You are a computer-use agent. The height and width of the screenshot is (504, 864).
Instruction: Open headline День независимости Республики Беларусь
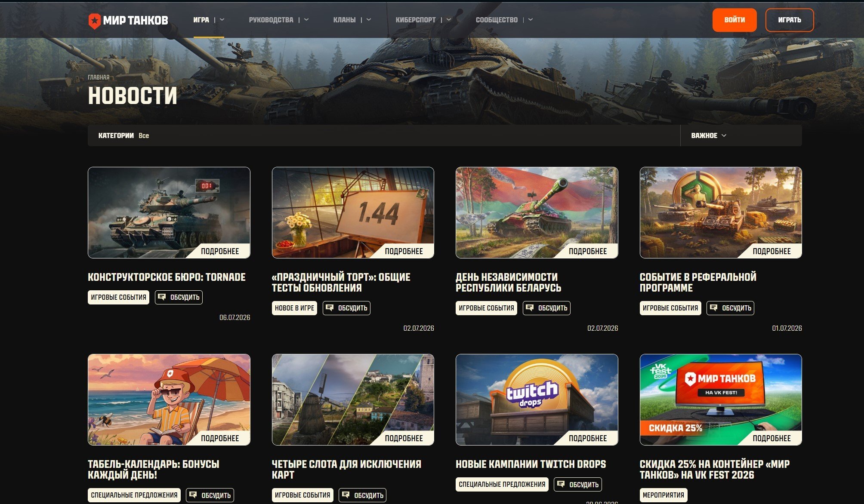click(509, 283)
